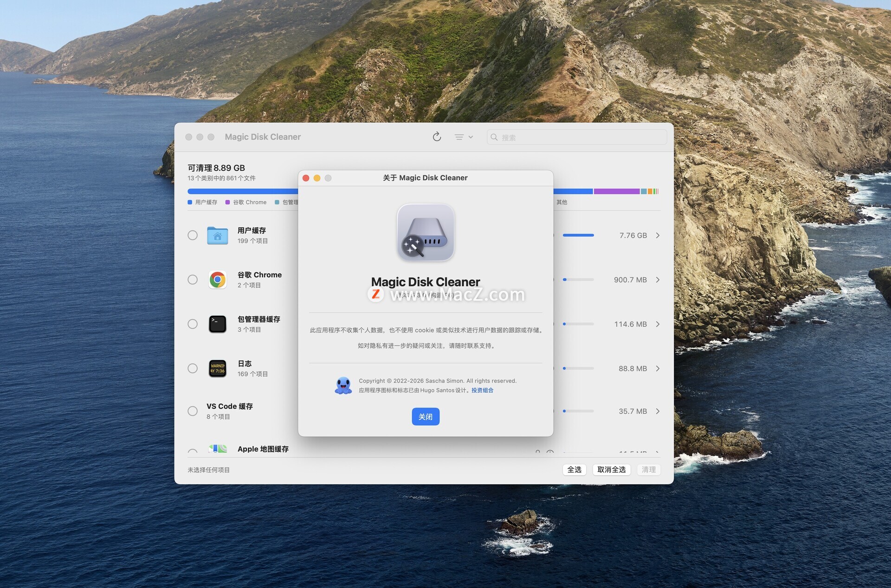Focus the 搜索 search field
The image size is (891, 588).
577,137
